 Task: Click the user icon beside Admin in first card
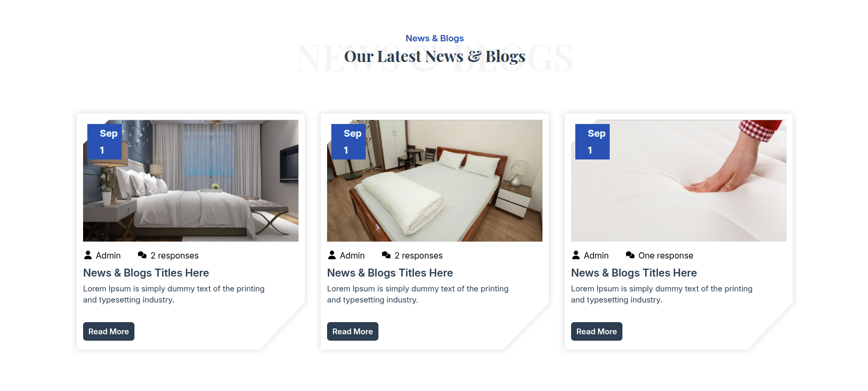pos(88,255)
